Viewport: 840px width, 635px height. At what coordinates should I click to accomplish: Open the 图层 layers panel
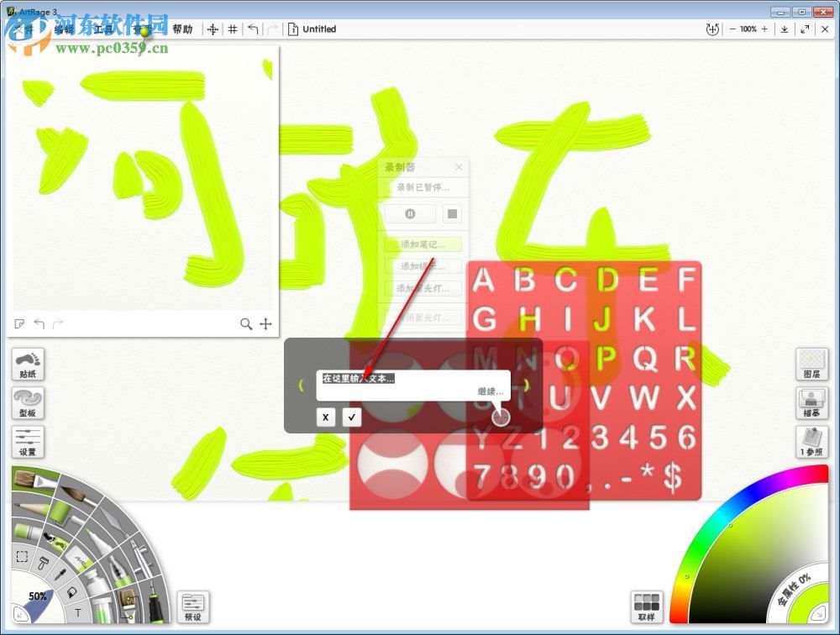(811, 365)
